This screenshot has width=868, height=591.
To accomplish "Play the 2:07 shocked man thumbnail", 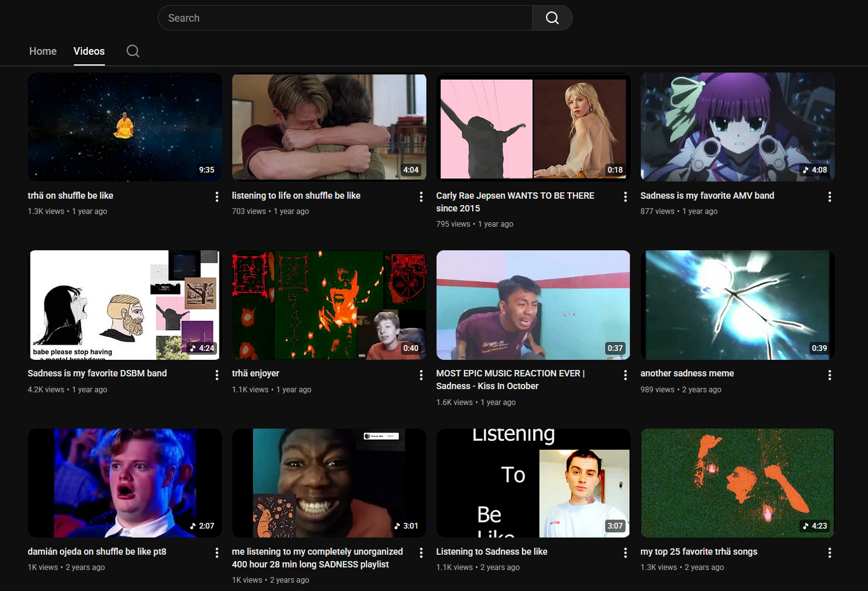I will [x=125, y=483].
